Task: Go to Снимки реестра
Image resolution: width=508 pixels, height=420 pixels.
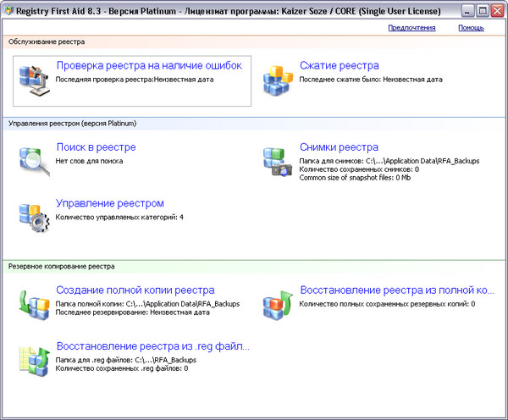Action: pos(339,146)
